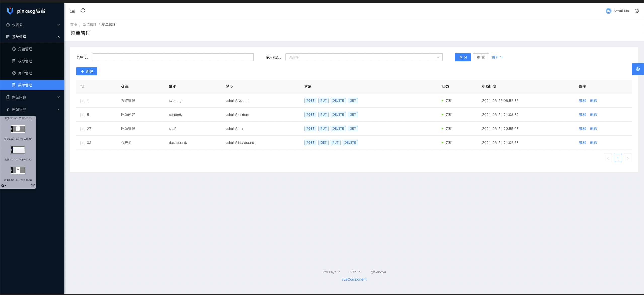Open gear menu in the screenshot panel
644x295 pixels.
point(3,186)
